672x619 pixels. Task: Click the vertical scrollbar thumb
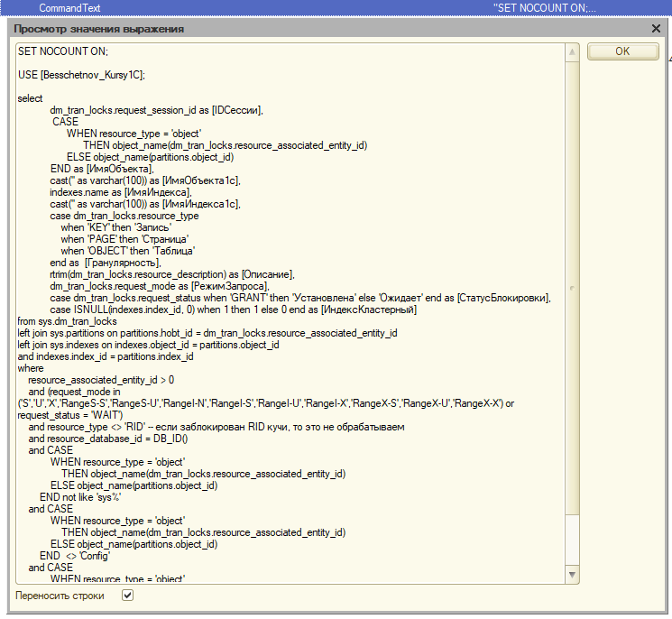click(x=572, y=288)
